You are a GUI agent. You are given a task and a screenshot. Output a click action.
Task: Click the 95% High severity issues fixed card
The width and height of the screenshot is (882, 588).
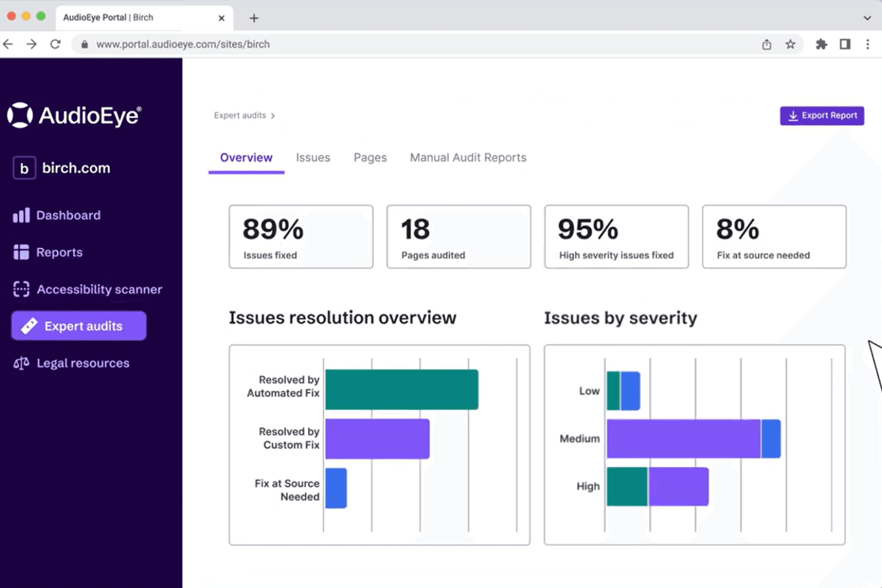(616, 237)
